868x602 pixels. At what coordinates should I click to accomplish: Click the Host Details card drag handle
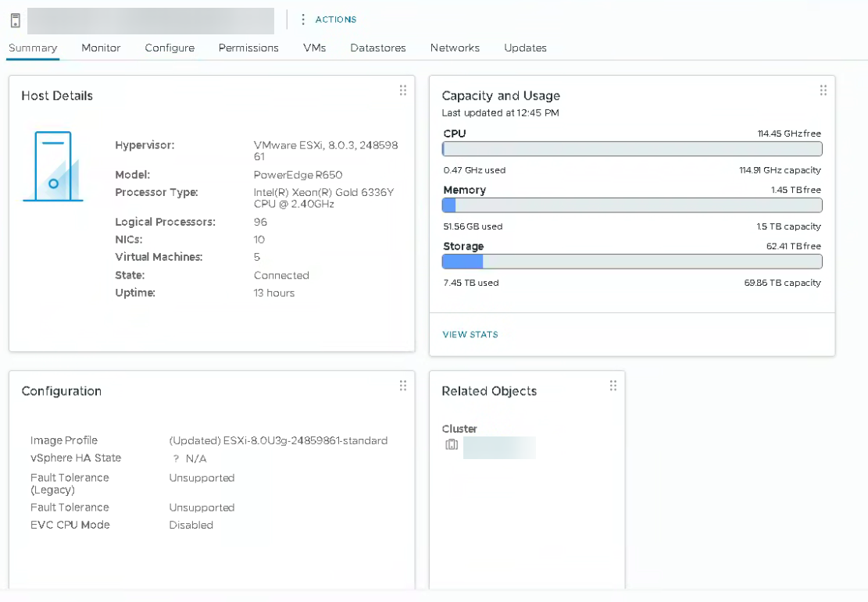402,91
